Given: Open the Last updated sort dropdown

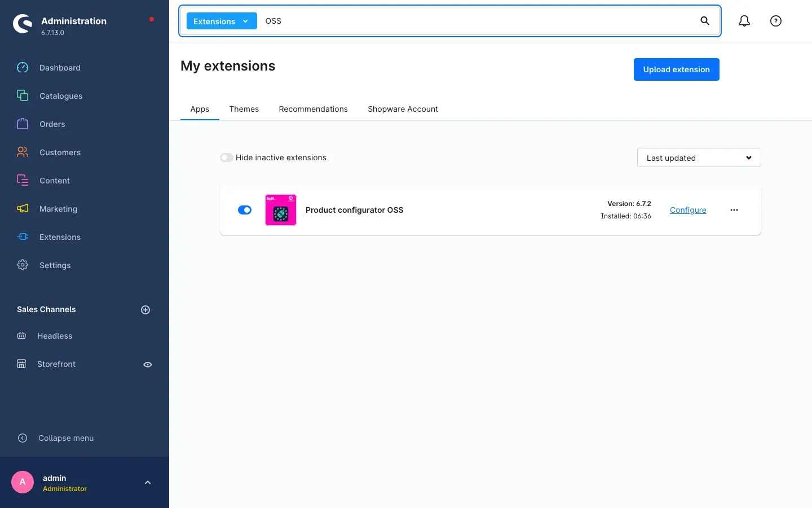Looking at the screenshot, I should [699, 157].
